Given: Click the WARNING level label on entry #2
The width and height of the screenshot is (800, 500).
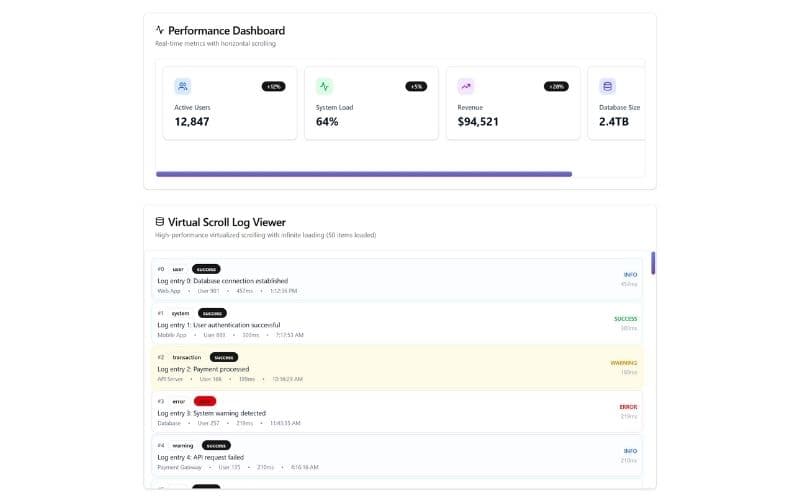Looking at the screenshot, I should coord(623,363).
